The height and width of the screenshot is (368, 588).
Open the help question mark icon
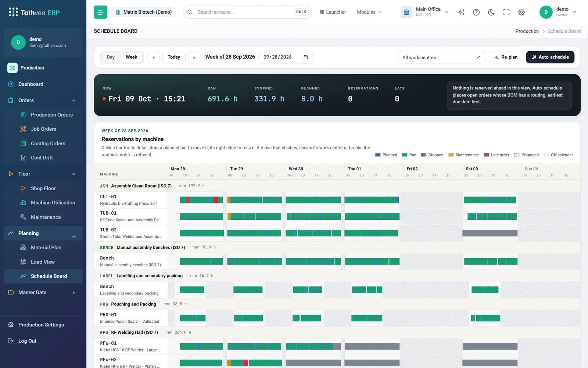tap(476, 12)
